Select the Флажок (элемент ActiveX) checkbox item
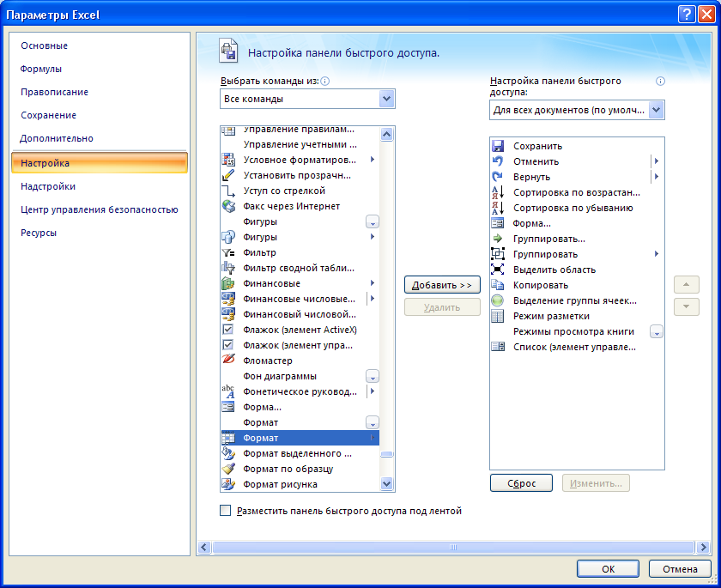721x588 pixels. [300, 330]
